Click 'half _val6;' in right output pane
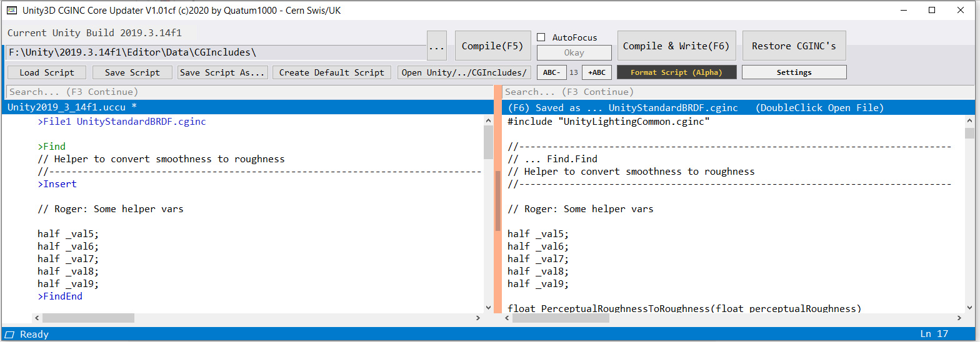The height and width of the screenshot is (342, 980). 538,247
